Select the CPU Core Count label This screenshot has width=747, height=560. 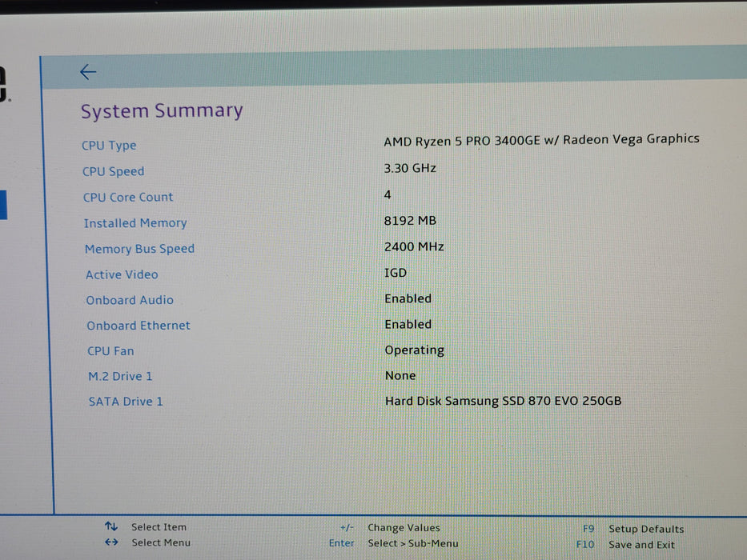coord(128,197)
